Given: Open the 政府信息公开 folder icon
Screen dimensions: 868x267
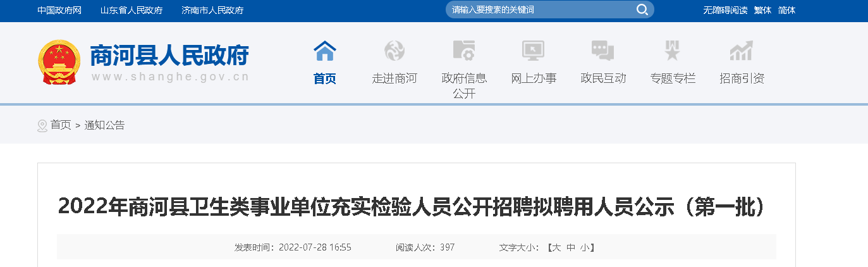Looking at the screenshot, I should 464,50.
